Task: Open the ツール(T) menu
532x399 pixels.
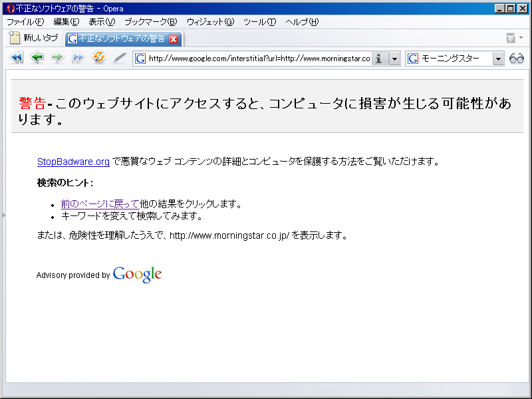Action: coord(259,22)
